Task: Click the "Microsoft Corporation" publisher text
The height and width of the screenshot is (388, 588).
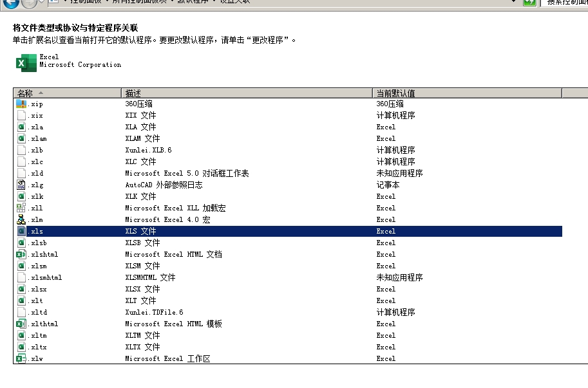Action: click(x=81, y=65)
